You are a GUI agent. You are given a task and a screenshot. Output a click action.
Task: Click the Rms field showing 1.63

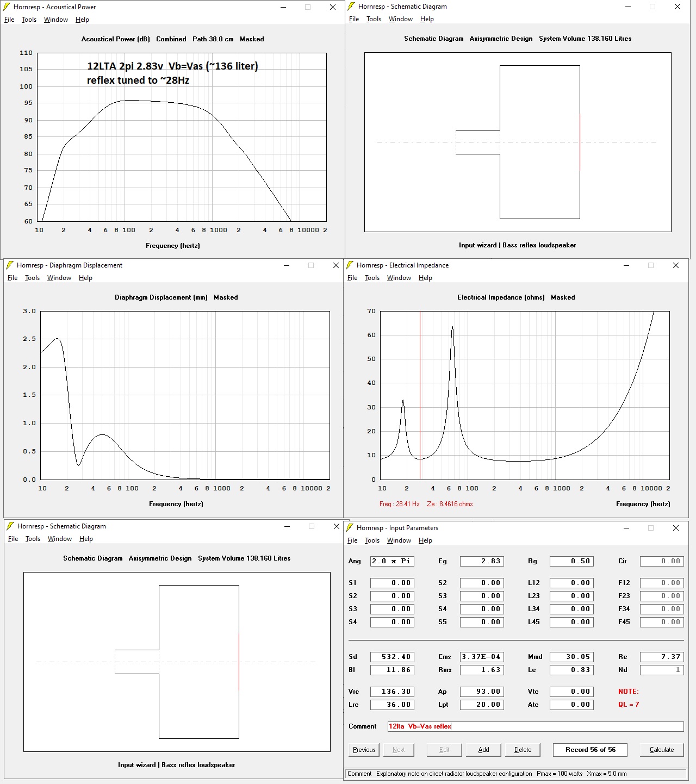coord(482,670)
